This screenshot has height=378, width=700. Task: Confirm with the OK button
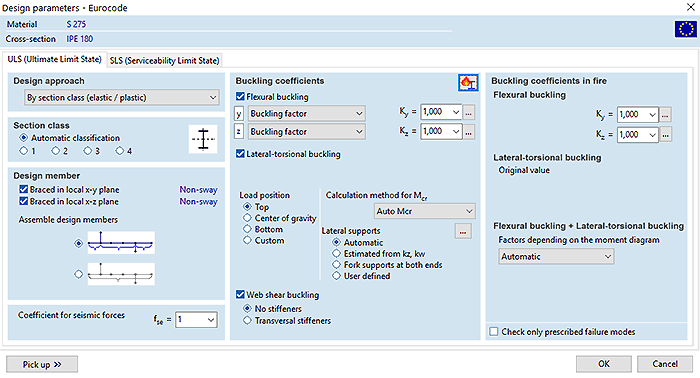pos(604,364)
